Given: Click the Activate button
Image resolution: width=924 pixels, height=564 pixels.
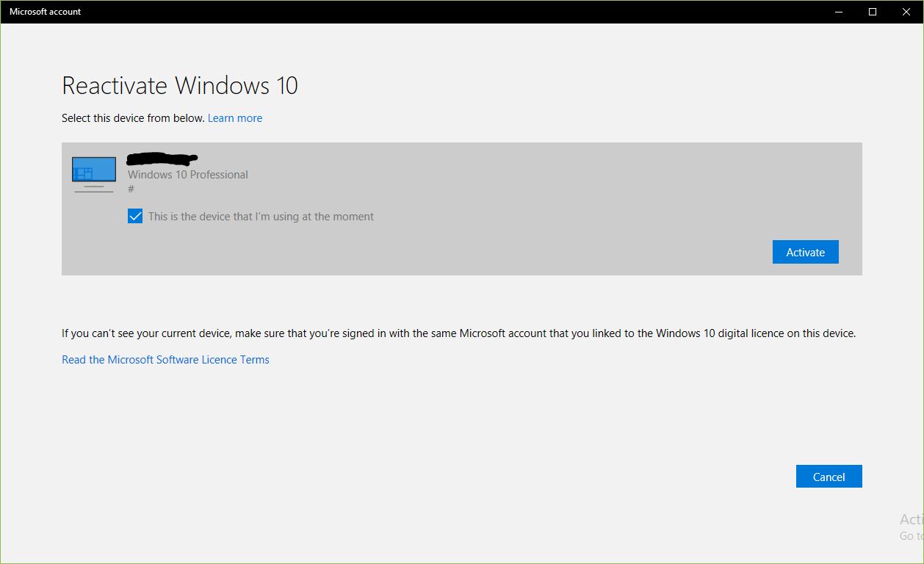Looking at the screenshot, I should click(x=805, y=252).
